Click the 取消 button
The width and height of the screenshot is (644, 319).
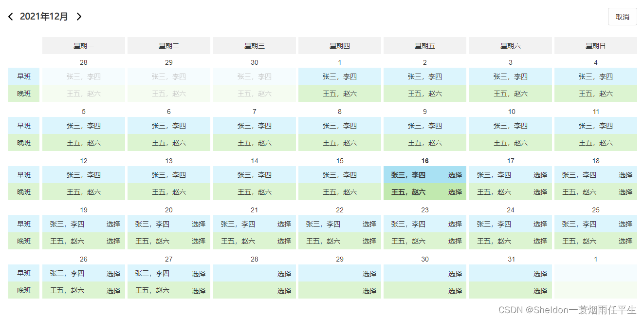click(622, 17)
